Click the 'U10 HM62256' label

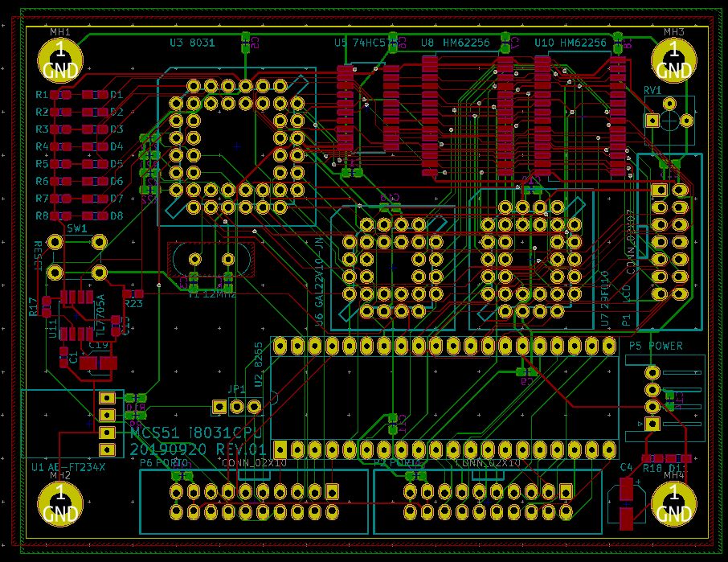(x=571, y=43)
